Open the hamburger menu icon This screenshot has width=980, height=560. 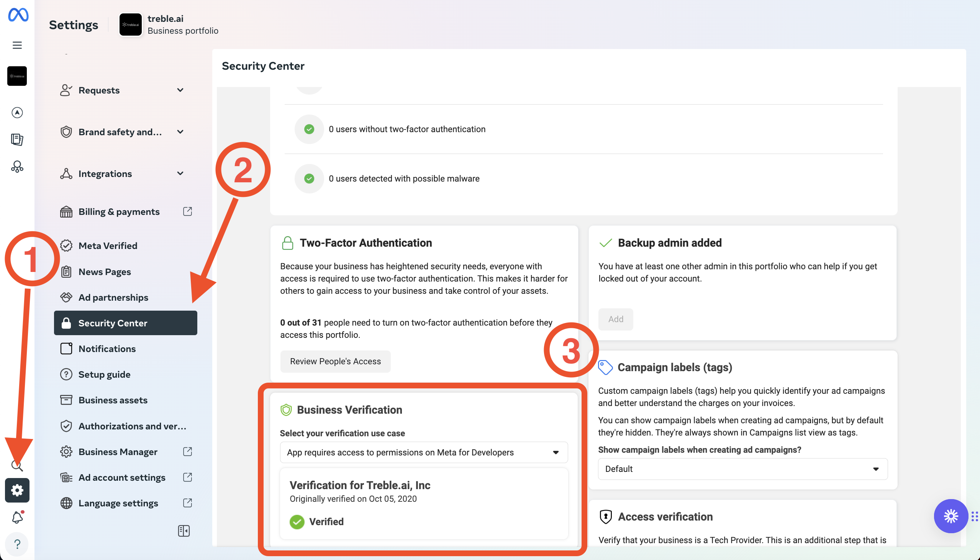click(17, 45)
